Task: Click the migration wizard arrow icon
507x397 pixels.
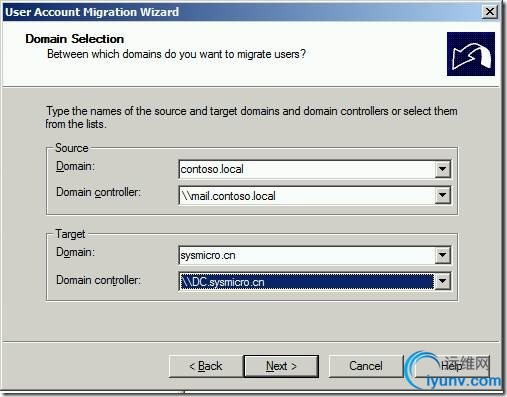Action: coord(471,54)
